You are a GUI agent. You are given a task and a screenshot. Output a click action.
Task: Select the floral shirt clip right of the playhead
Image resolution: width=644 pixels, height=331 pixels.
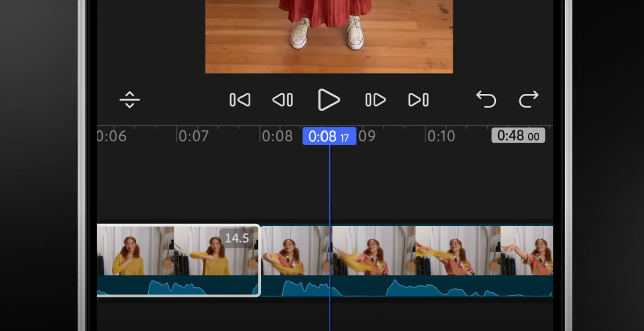pos(372,251)
